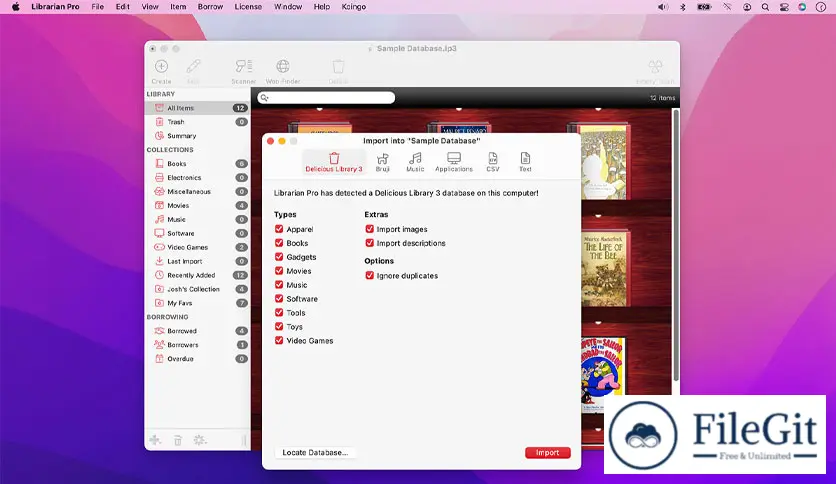Open the Web Finder tool
This screenshot has width=836, height=484.
pos(283,71)
